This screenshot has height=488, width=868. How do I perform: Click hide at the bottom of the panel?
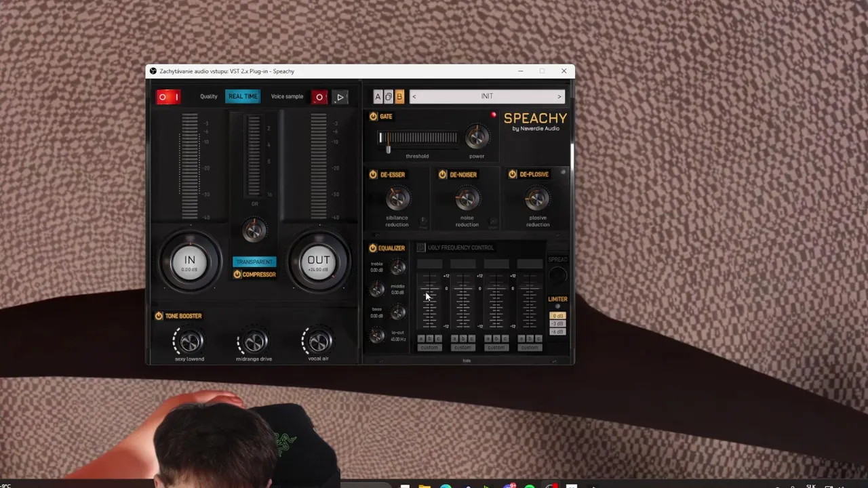467,361
